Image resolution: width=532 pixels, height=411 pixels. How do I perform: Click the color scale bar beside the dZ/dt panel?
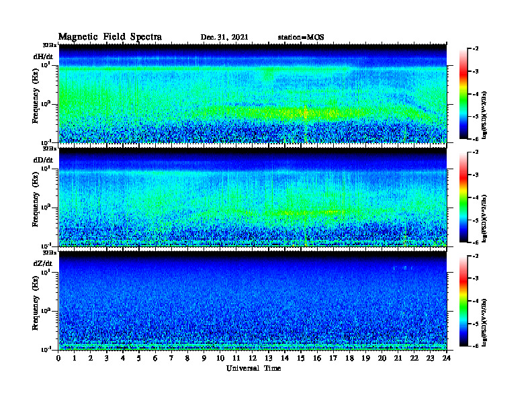(463, 301)
